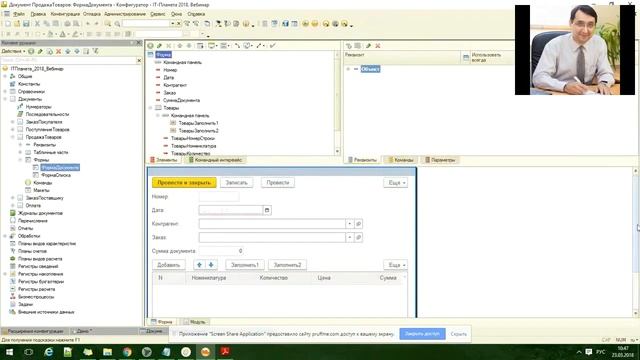Expand the Справочники tree node

(5, 91)
